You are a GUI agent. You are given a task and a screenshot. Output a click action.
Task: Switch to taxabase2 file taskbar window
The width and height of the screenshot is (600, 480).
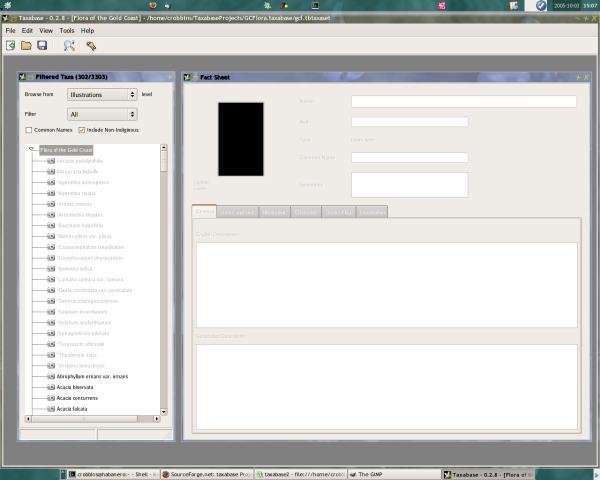301,474
